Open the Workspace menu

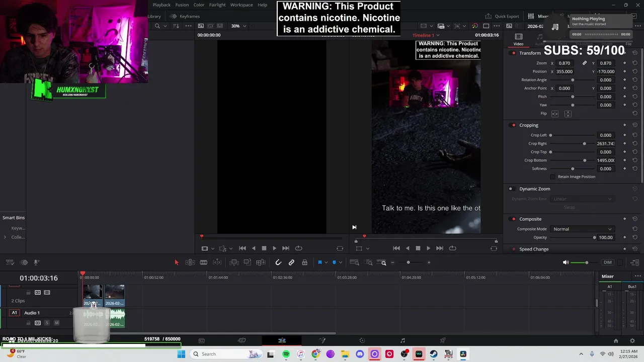pos(242,5)
